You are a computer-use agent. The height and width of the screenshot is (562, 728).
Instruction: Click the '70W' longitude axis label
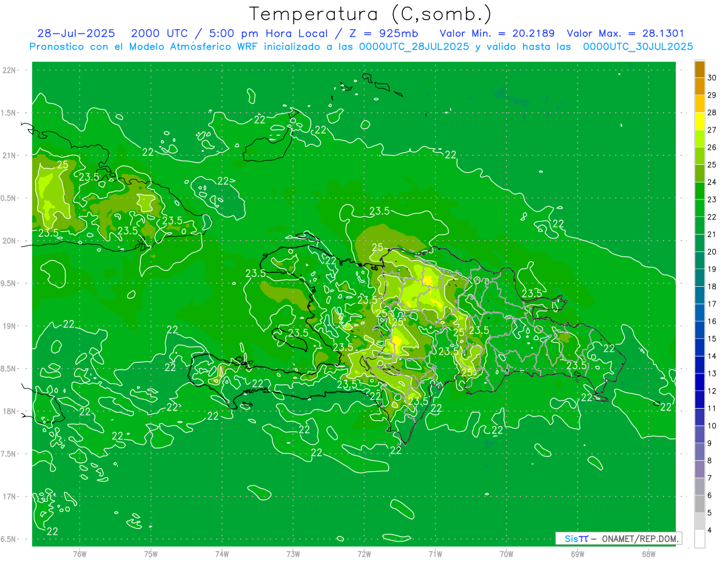(x=507, y=554)
